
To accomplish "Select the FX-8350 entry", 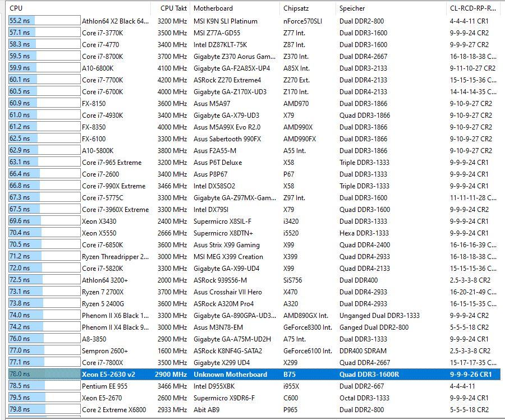I will tap(94, 127).
